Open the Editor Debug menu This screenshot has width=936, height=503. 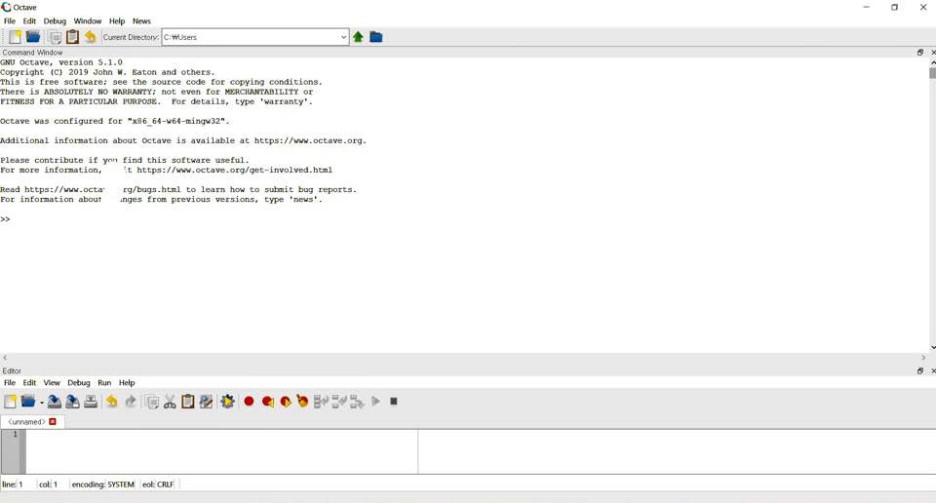[79, 382]
